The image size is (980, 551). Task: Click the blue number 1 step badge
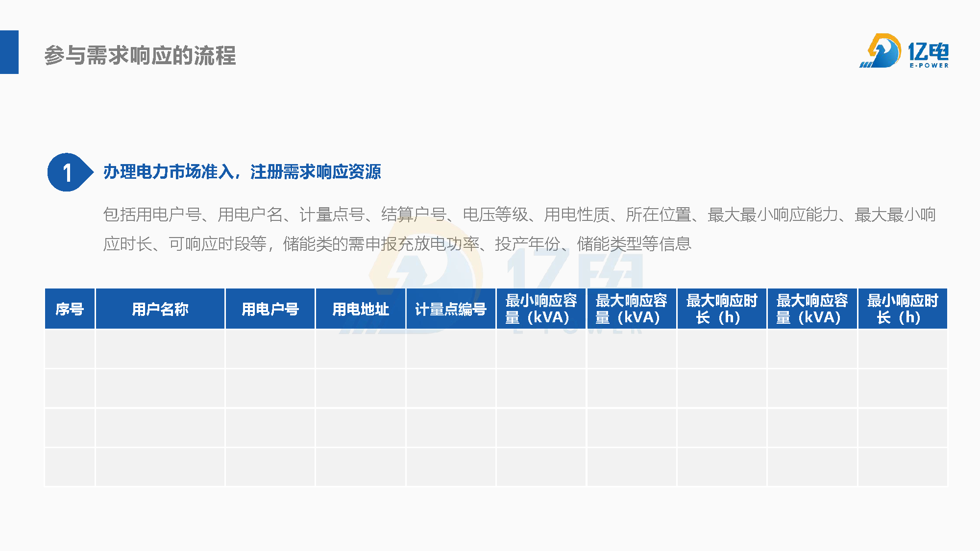coord(68,172)
